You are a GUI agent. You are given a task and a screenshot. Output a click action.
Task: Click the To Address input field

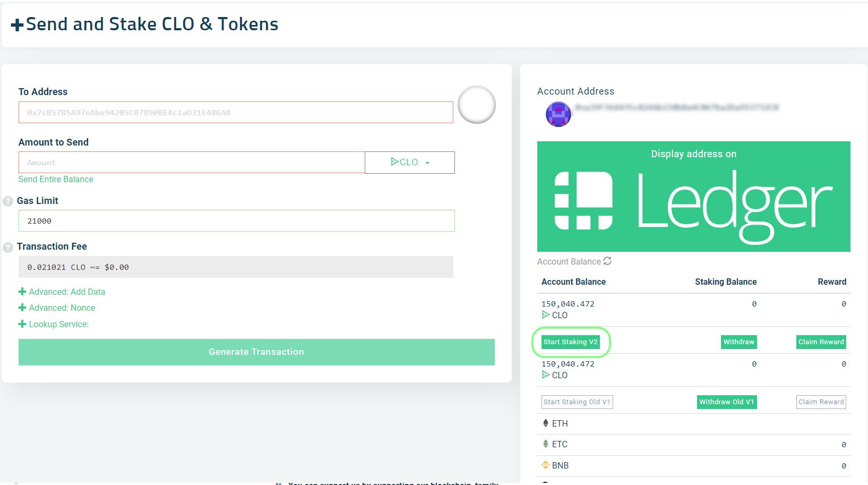coord(236,112)
